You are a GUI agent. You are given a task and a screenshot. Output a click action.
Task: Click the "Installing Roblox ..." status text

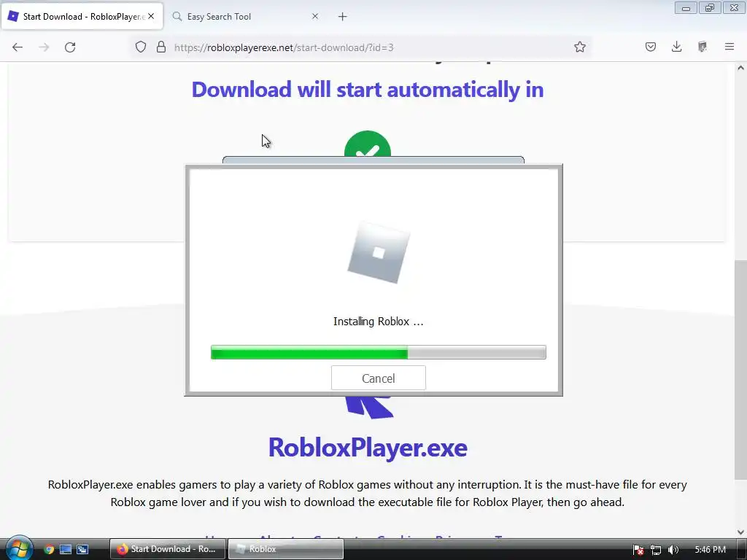pos(379,322)
